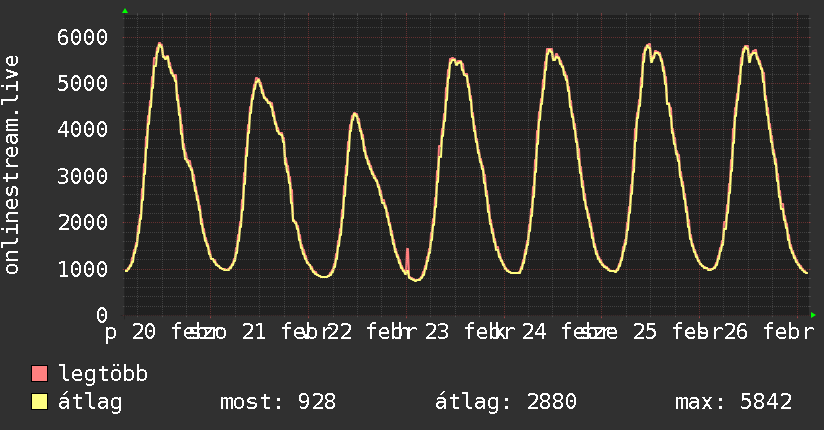Click the 5000 y-axis label
The width and height of the screenshot is (824, 430).
click(x=83, y=83)
